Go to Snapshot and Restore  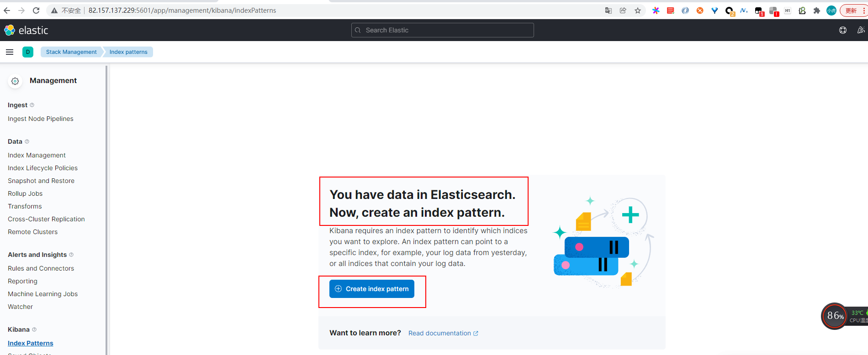pos(41,181)
